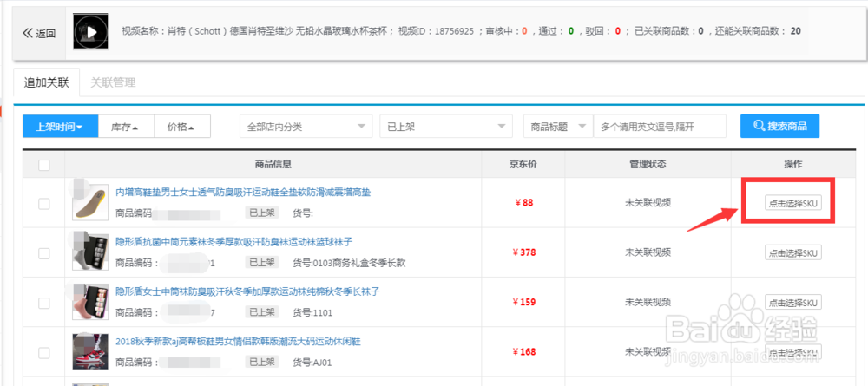
Task: Click the 返回 back button
Action: coord(39,34)
